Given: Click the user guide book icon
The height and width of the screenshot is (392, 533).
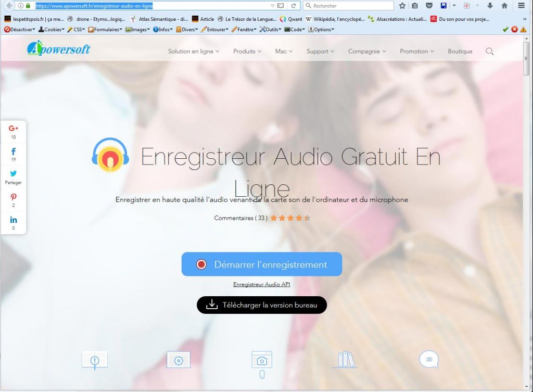Looking at the screenshot, I should click(x=95, y=360).
